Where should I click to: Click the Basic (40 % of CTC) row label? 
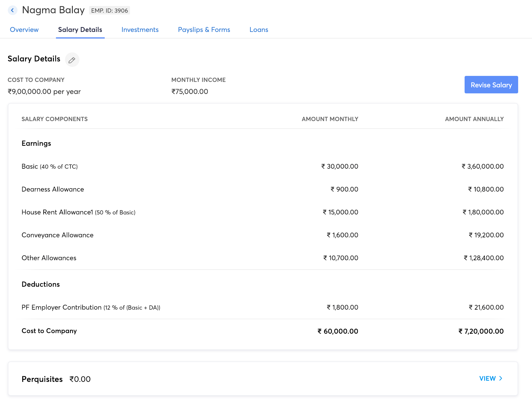(50, 166)
